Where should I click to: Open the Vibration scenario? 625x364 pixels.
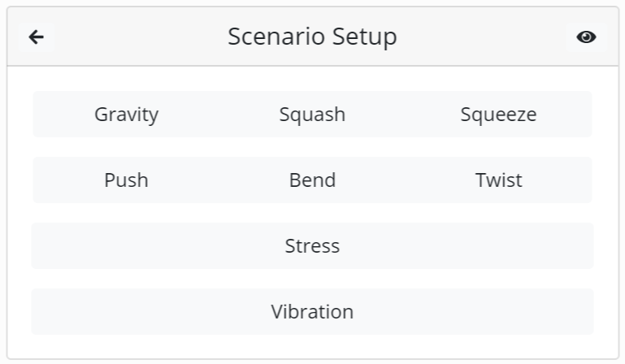pyautogui.click(x=312, y=312)
